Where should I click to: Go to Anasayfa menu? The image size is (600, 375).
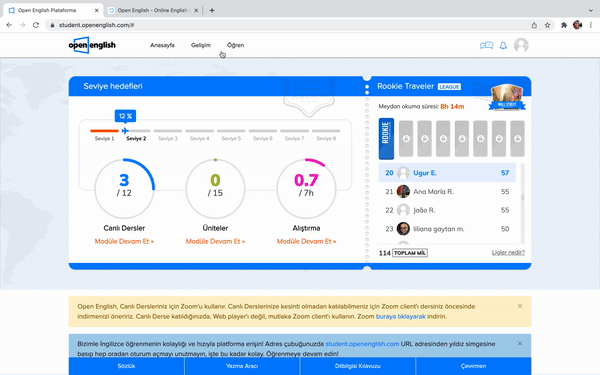pos(162,45)
